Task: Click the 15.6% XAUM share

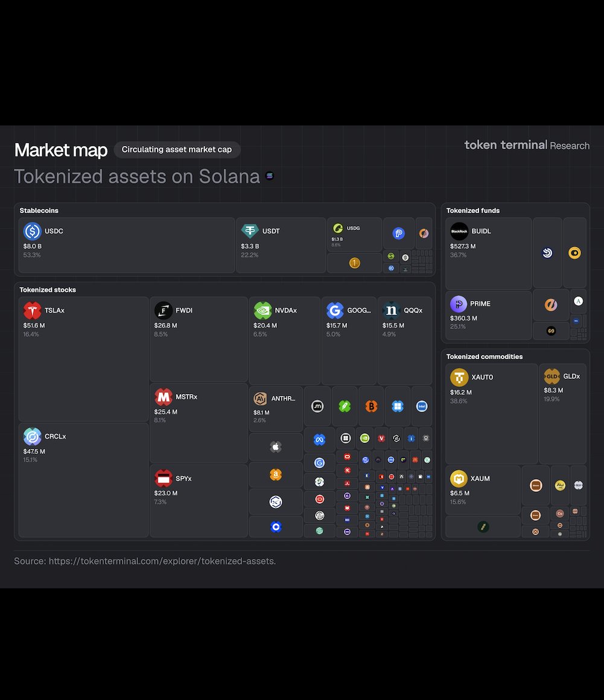Action: [x=458, y=502]
